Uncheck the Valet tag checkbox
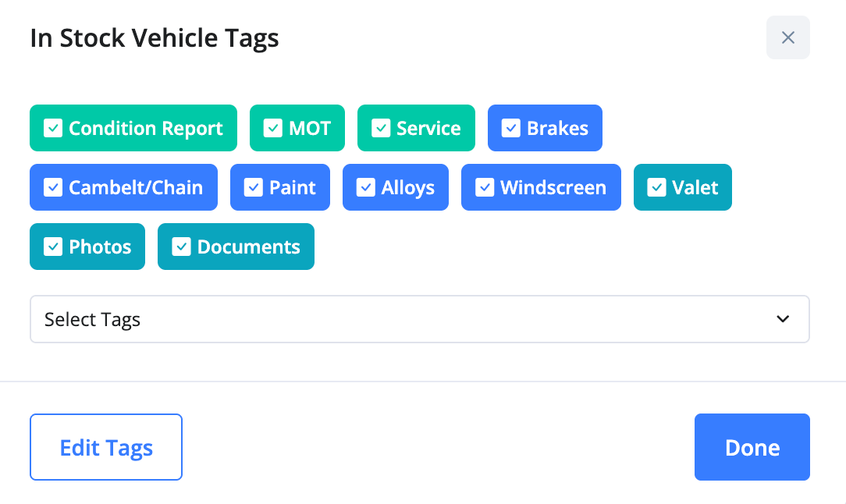 657,187
